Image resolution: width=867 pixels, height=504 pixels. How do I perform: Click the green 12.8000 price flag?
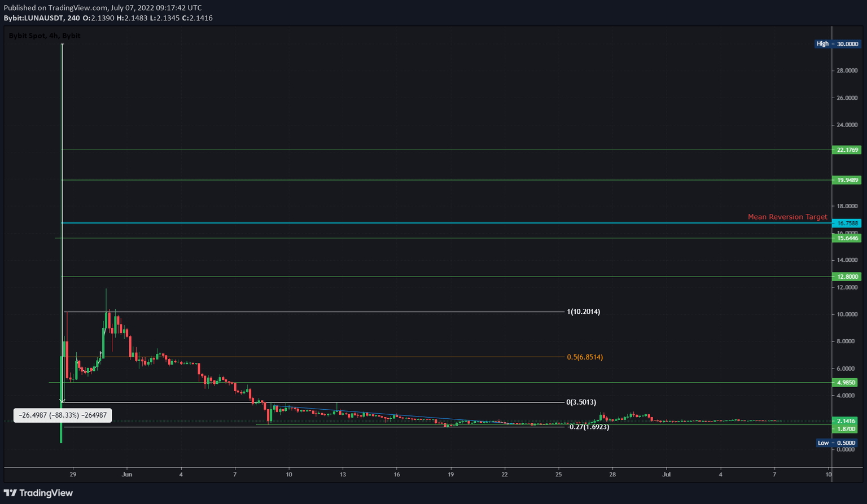[846, 277]
